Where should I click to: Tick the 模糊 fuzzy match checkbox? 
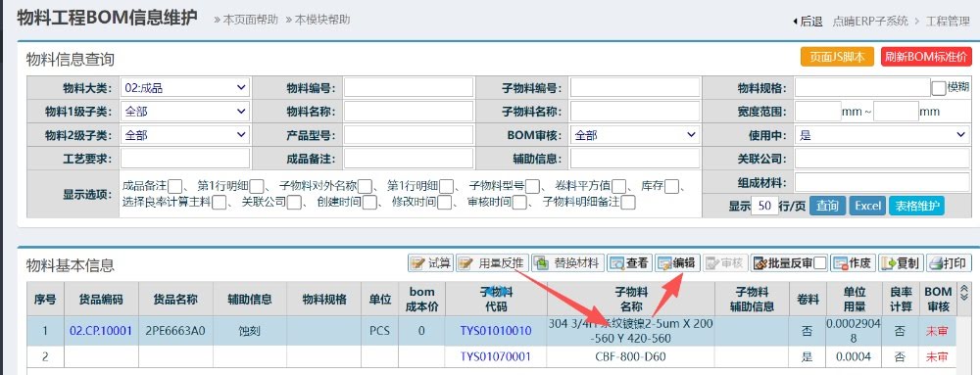coord(938,88)
